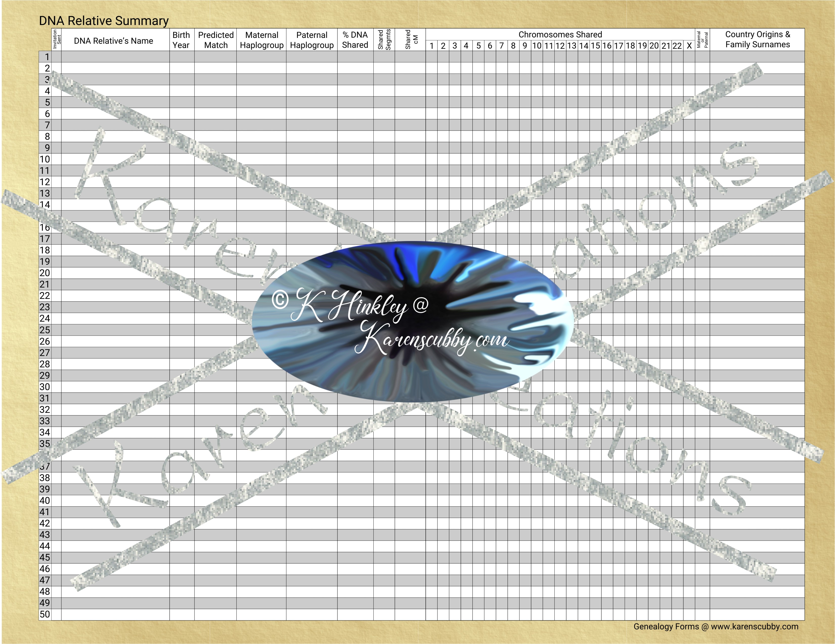Click chromosome column header "4"

[x=466, y=46]
